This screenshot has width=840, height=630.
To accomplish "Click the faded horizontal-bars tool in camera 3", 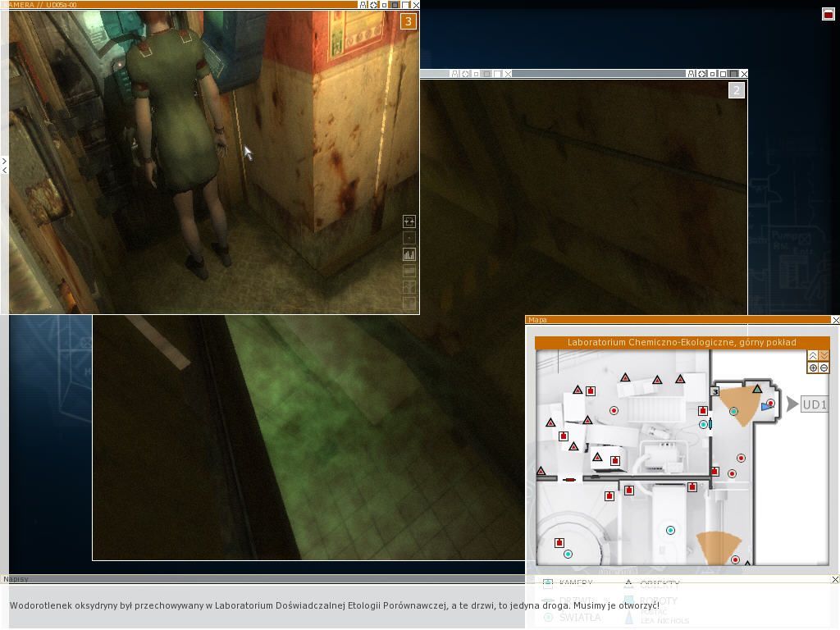I will [409, 271].
